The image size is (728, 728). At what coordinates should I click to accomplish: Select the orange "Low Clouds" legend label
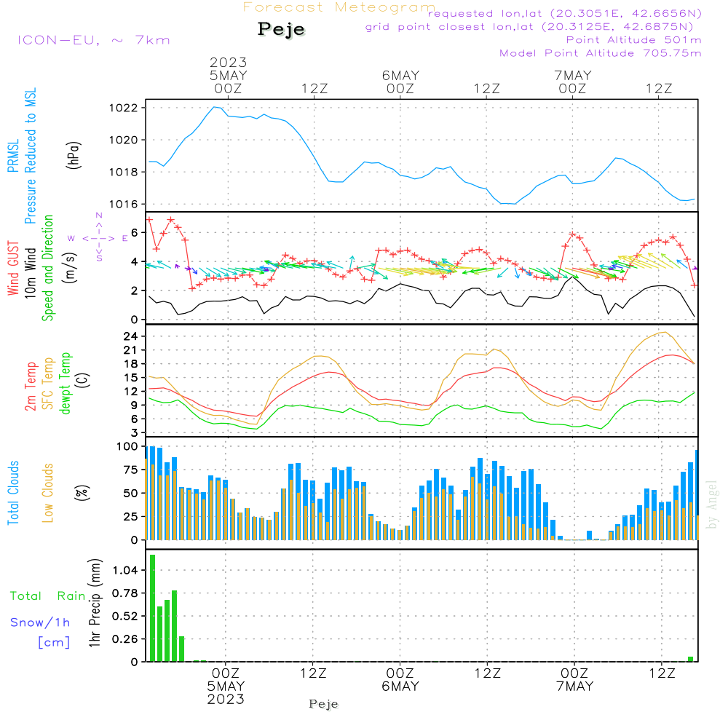(x=47, y=493)
